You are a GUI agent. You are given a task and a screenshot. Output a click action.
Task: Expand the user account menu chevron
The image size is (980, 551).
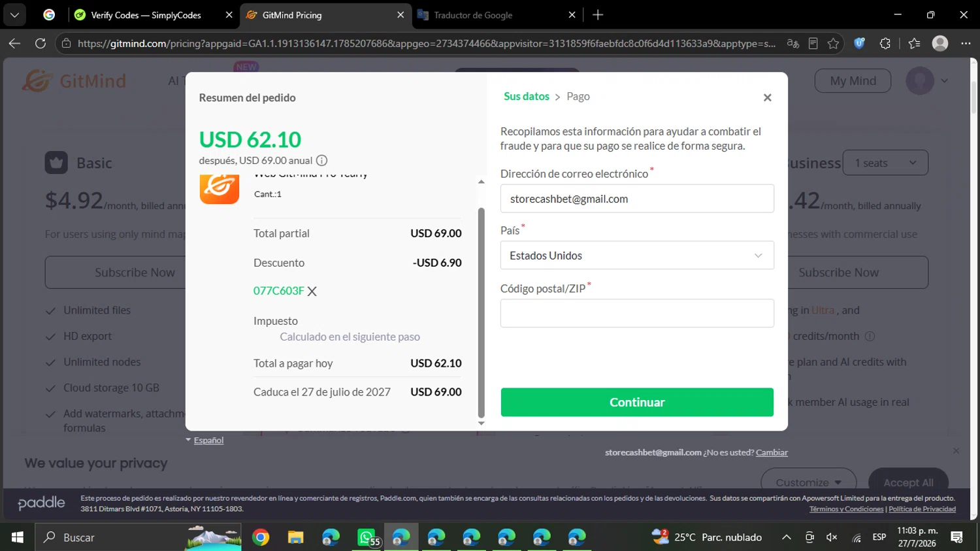pos(944,81)
